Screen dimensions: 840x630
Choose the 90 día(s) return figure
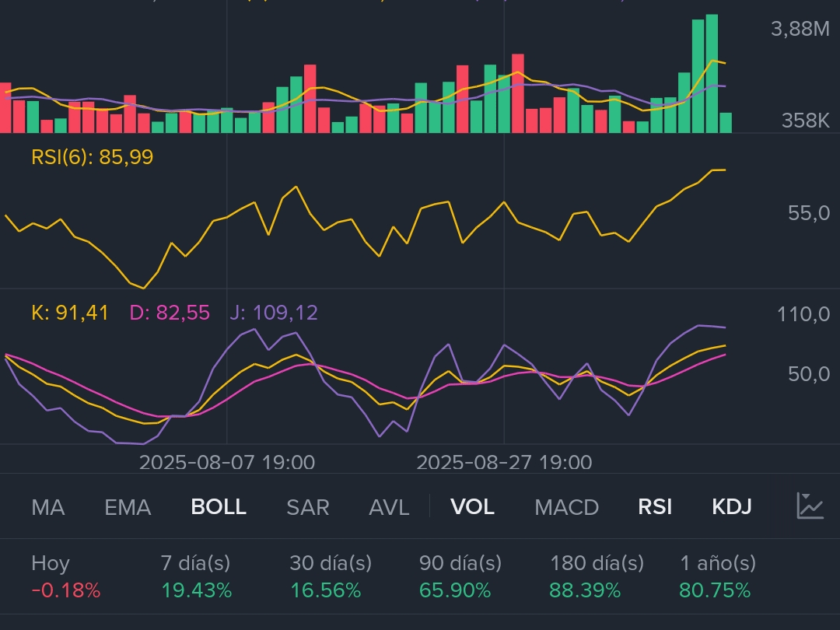[x=460, y=577]
